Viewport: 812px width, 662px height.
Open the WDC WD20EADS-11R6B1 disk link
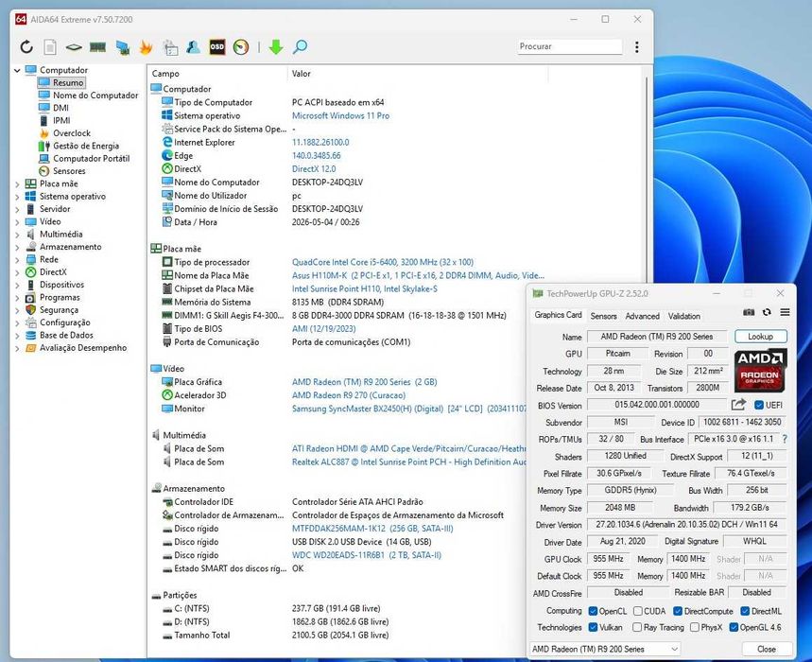(x=367, y=555)
